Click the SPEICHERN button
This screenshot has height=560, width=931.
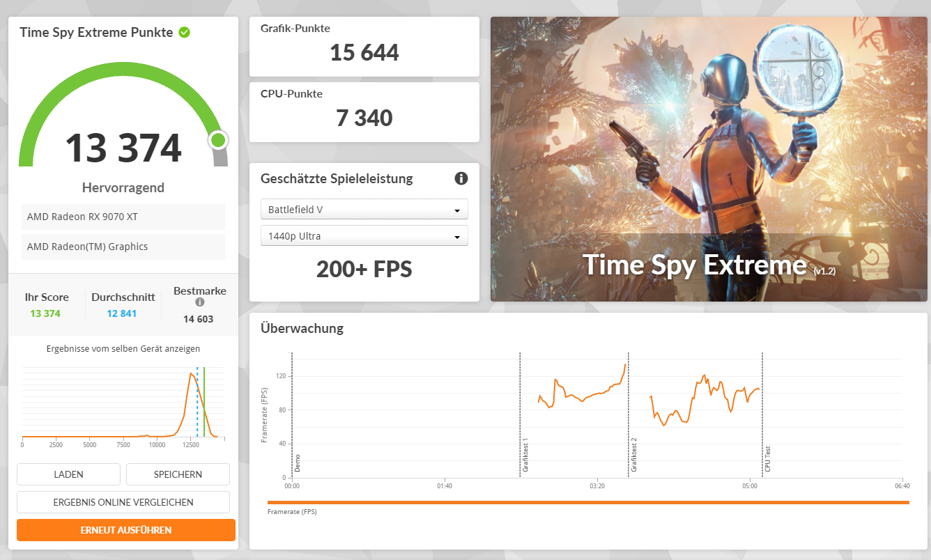pos(178,474)
